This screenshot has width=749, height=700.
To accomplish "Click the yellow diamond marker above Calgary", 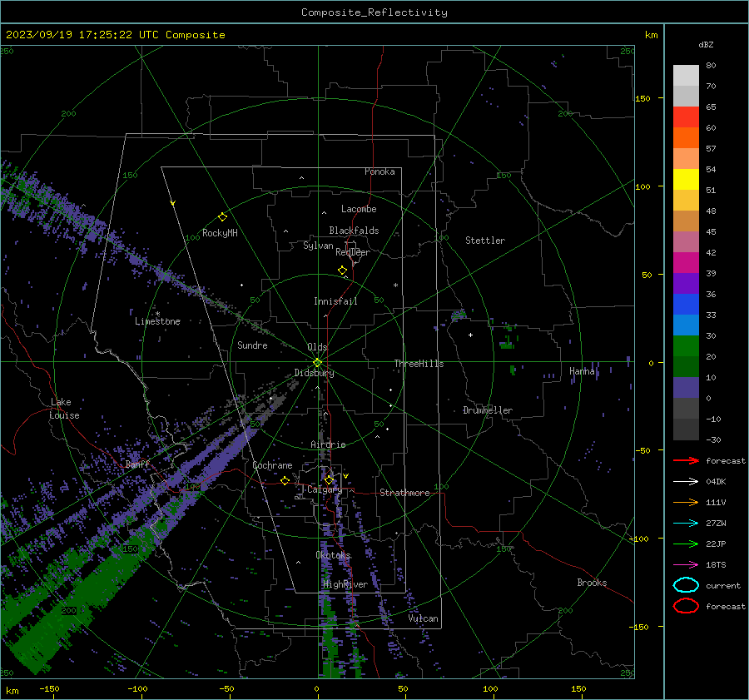I will (329, 479).
